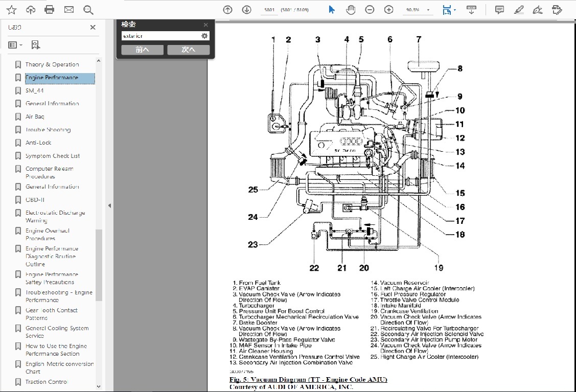Click the 次へ (next) search button
576x392 pixels.
click(x=188, y=50)
